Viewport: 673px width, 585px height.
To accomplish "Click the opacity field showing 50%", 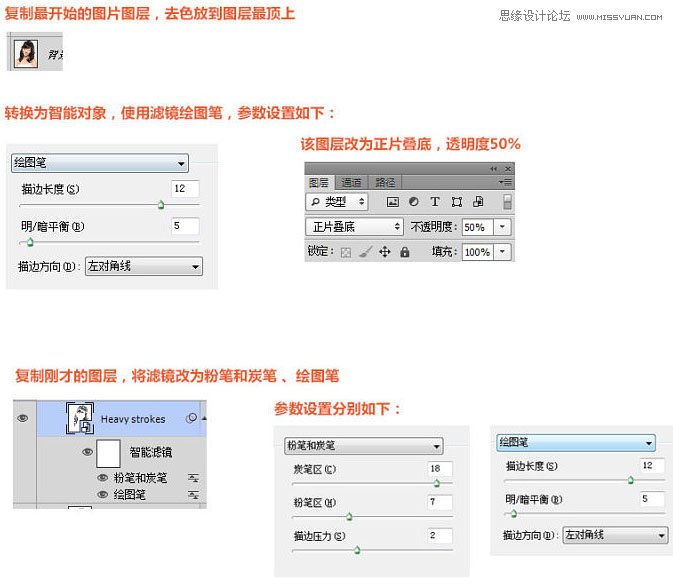I will click(478, 227).
